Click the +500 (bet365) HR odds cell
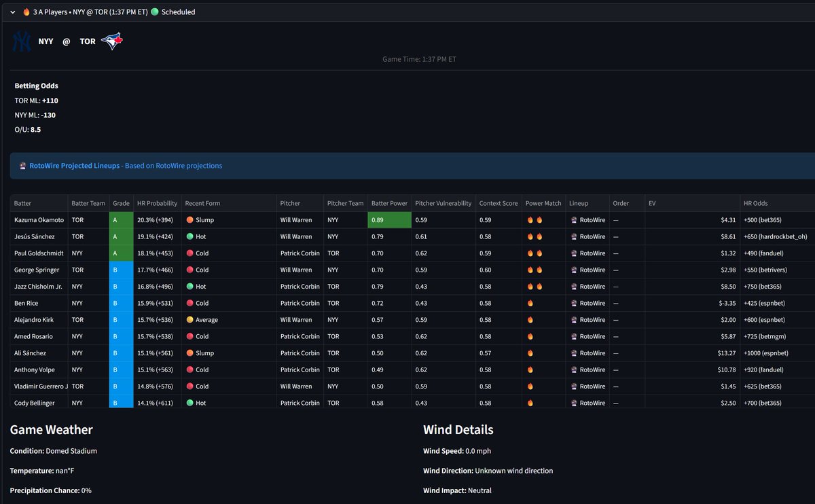 [778, 220]
